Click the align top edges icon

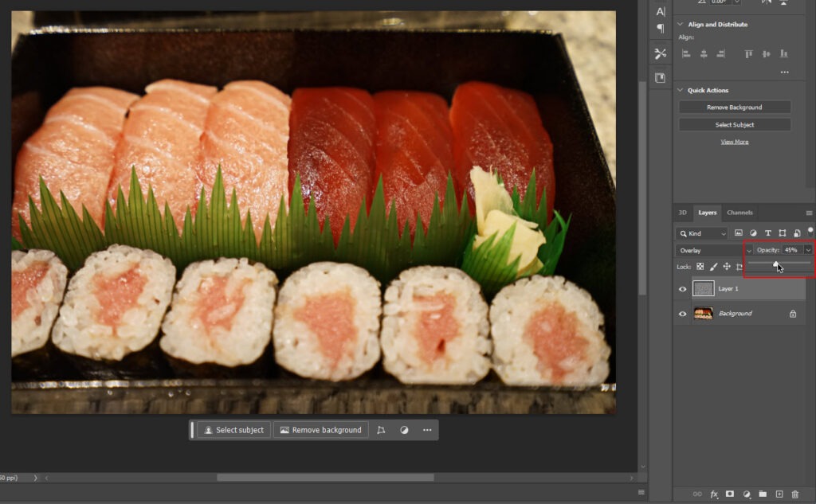click(x=748, y=53)
